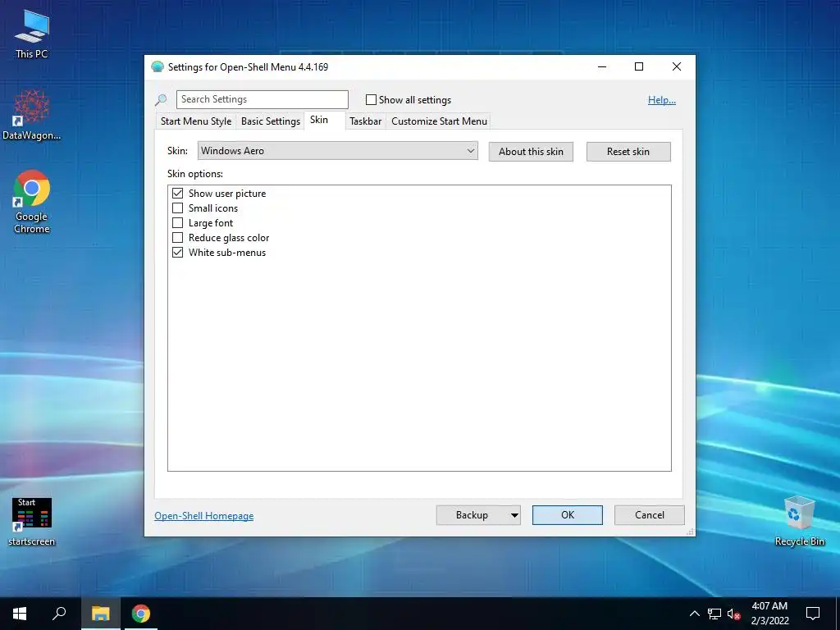Click the magnifier icon beside Search Settings
This screenshot has height=630, width=840.
(x=161, y=99)
